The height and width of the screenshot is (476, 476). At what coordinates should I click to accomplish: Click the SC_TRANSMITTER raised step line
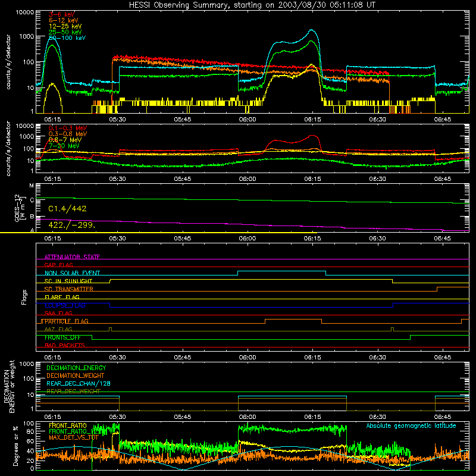(x=453, y=287)
